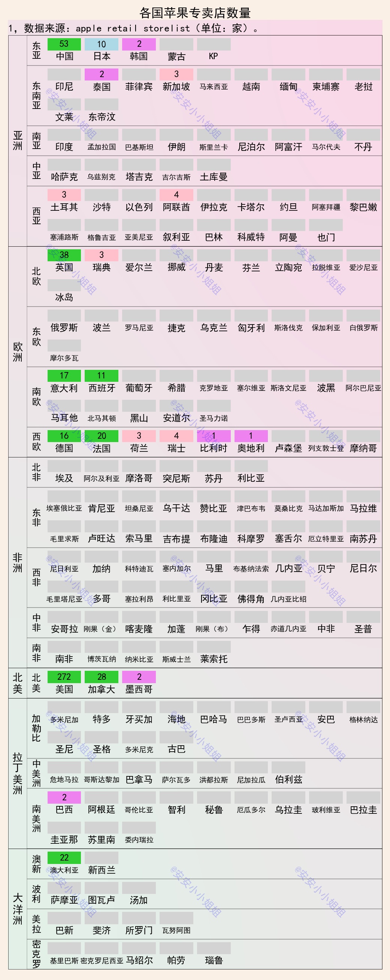The height and width of the screenshot is (980, 390).
Task: Click the country label 巴拿马
Action: [x=139, y=779]
